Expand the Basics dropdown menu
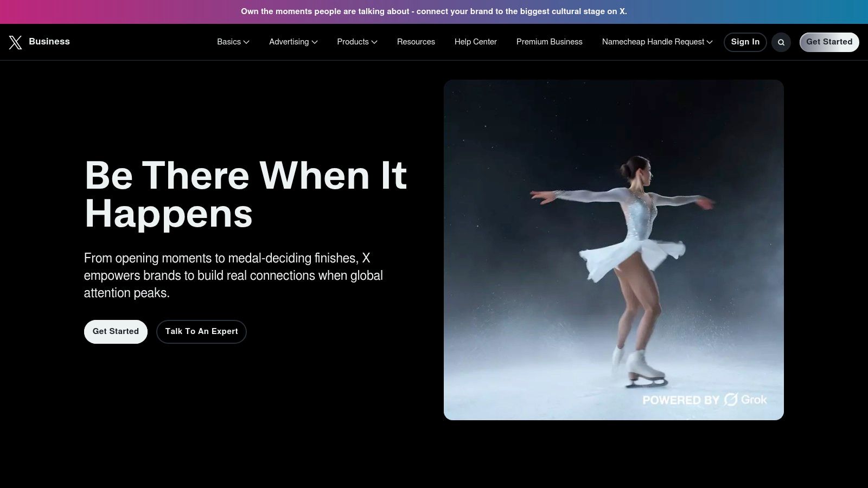 point(233,42)
